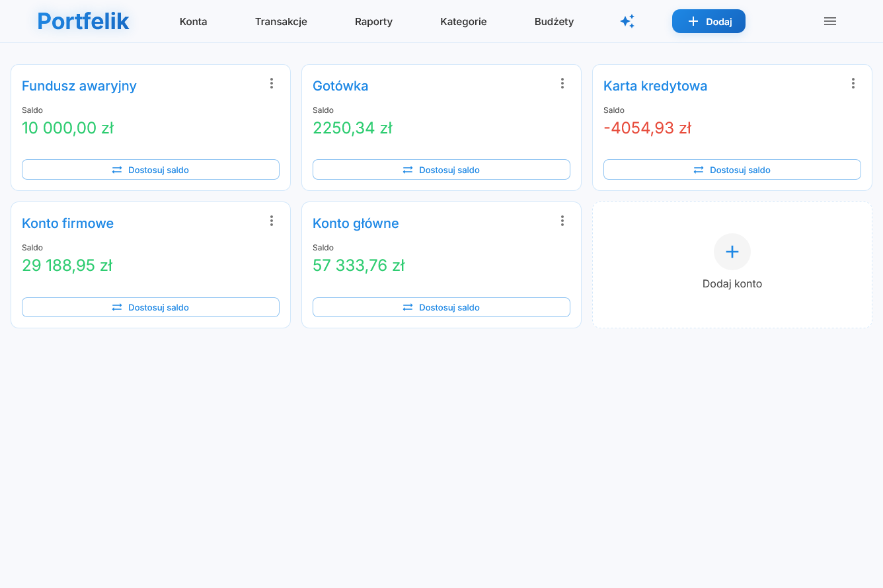Viewport: 883px width, 588px height.
Task: Open Fundusz awaryjny three-dot options menu
Action: point(271,83)
